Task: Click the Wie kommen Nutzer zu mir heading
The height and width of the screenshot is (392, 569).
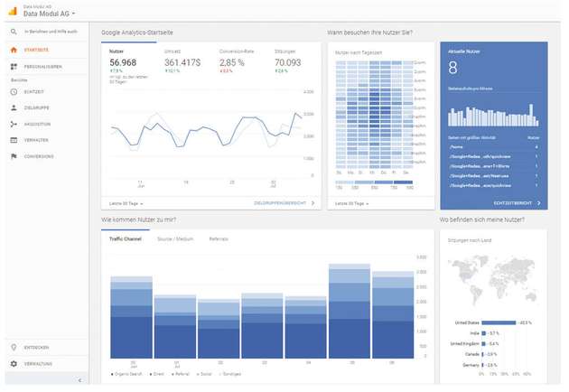Action: [x=138, y=219]
